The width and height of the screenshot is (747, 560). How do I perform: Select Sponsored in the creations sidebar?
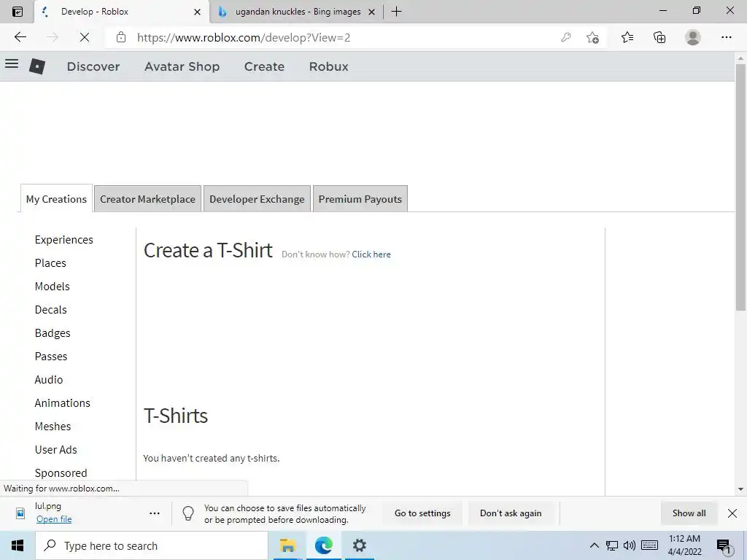[61, 473]
